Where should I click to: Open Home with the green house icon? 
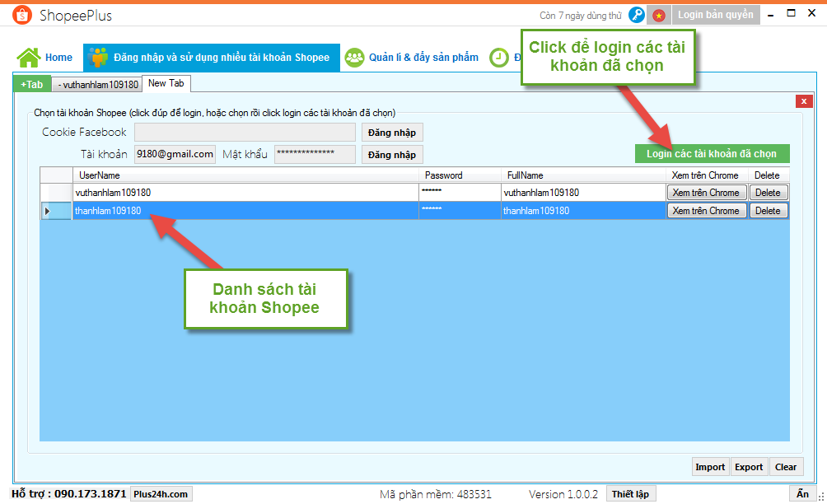(x=29, y=58)
